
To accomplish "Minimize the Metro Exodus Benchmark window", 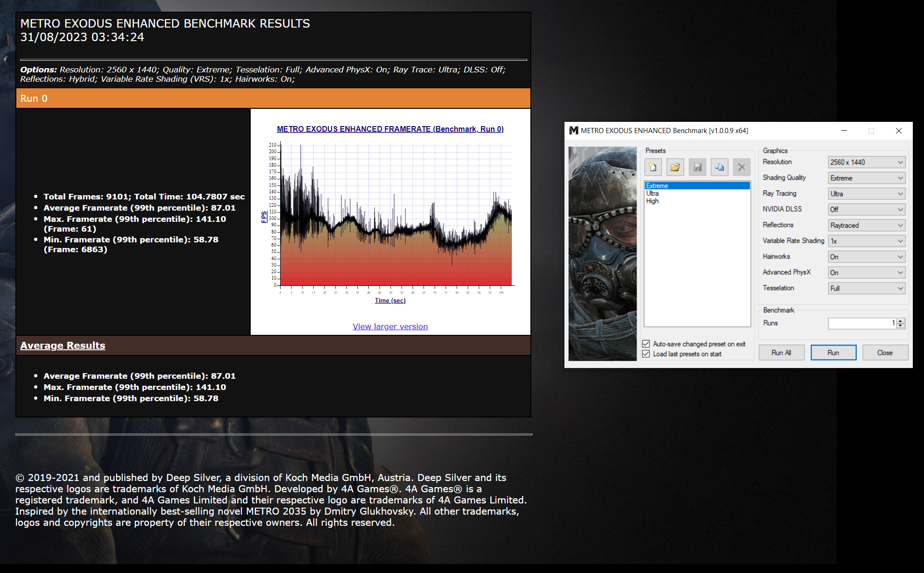I will click(844, 131).
